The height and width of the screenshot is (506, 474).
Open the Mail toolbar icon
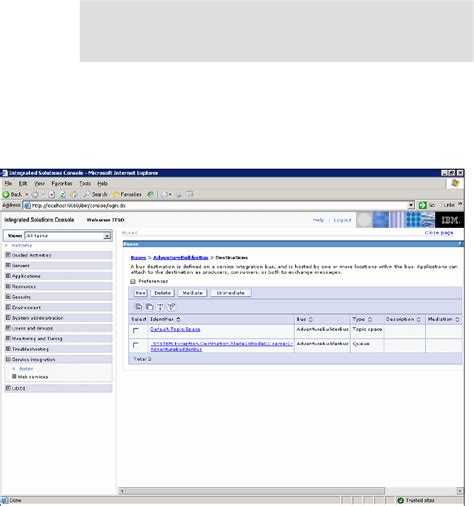(166, 194)
